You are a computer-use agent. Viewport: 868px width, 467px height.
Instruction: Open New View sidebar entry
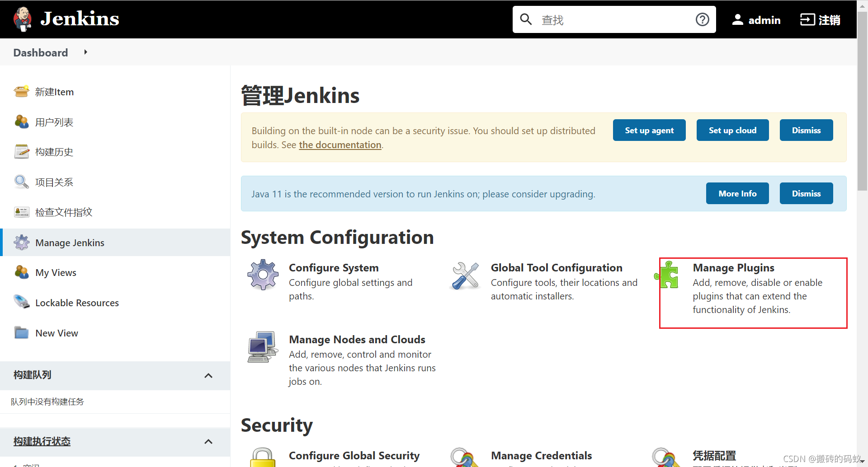57,333
